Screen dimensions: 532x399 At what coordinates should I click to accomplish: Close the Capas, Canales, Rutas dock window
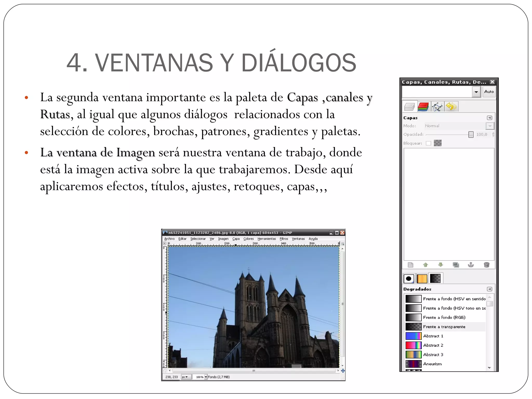pos(492,82)
